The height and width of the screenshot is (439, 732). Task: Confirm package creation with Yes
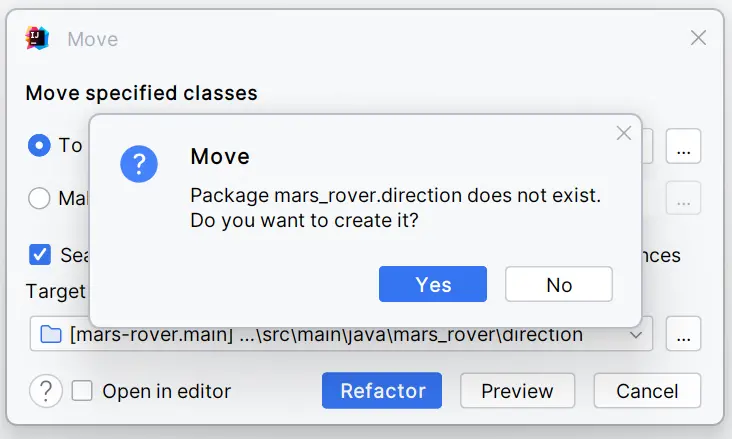432,284
